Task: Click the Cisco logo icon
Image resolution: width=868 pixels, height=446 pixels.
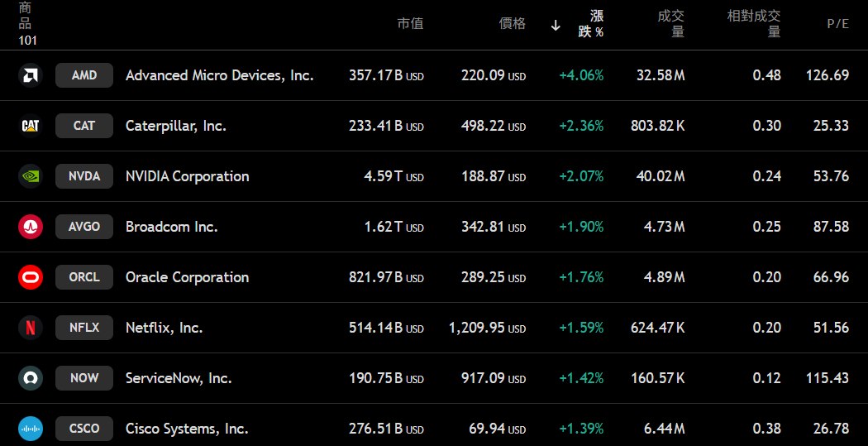Action: point(30,429)
